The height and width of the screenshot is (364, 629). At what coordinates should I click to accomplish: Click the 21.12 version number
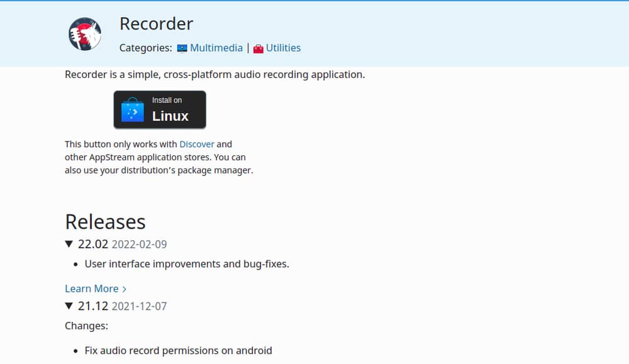click(x=93, y=306)
